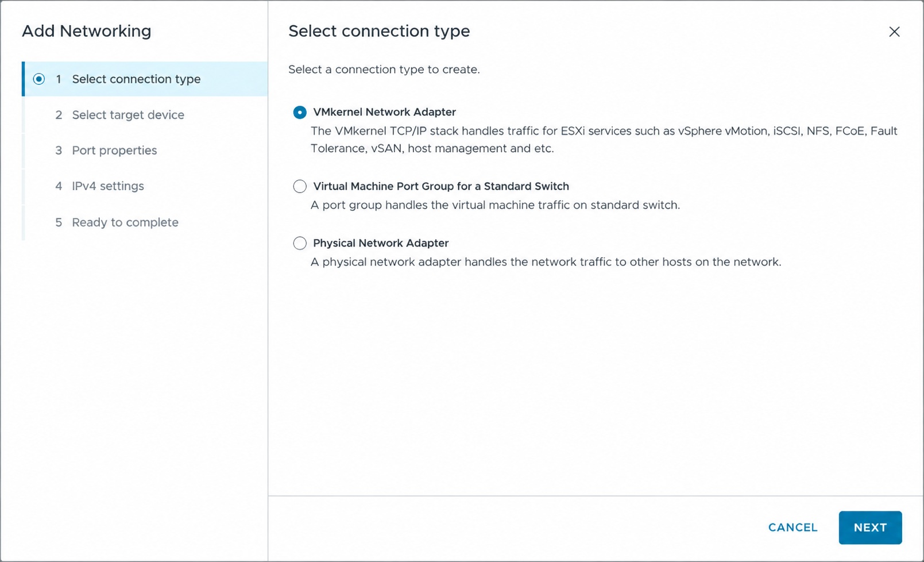Image resolution: width=924 pixels, height=562 pixels.
Task: Click the 'Select a connection type to create.' text
Action: (x=384, y=70)
